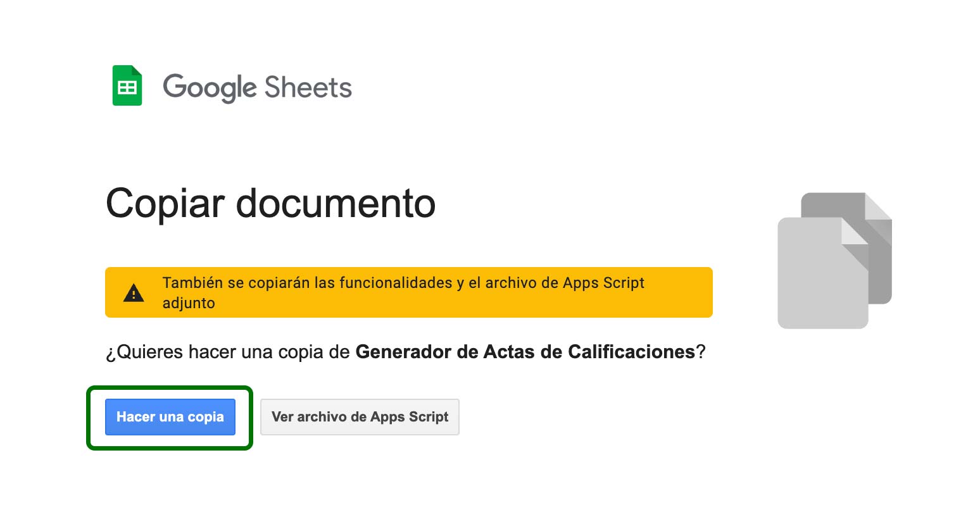This screenshot has width=980, height=505.
Task: Click the gray document copy illustration
Action: click(x=834, y=258)
